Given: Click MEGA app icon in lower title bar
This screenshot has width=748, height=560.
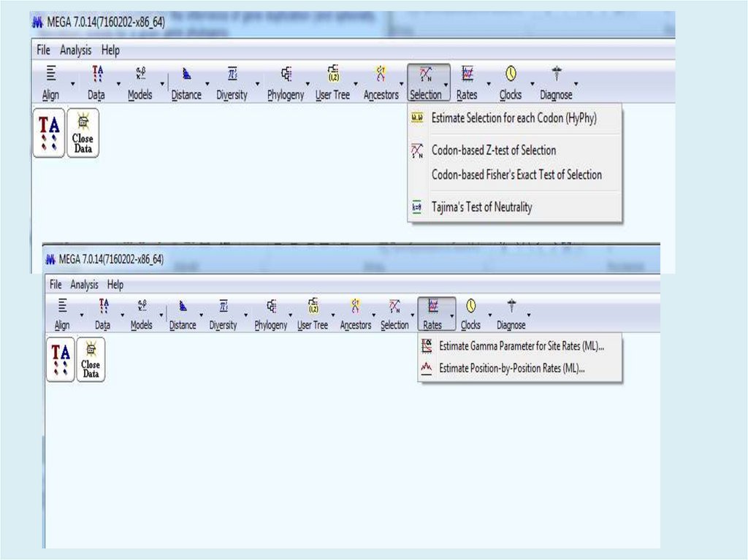Looking at the screenshot, I should coord(50,259).
